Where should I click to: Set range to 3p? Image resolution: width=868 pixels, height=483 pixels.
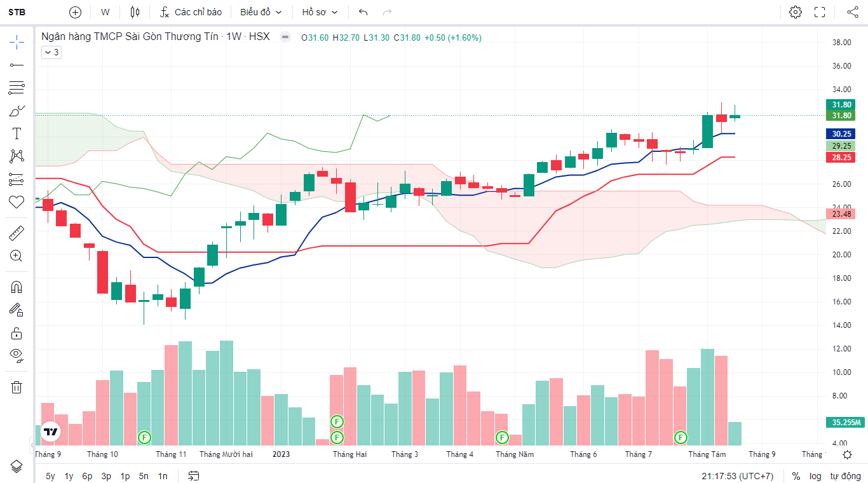tap(106, 476)
